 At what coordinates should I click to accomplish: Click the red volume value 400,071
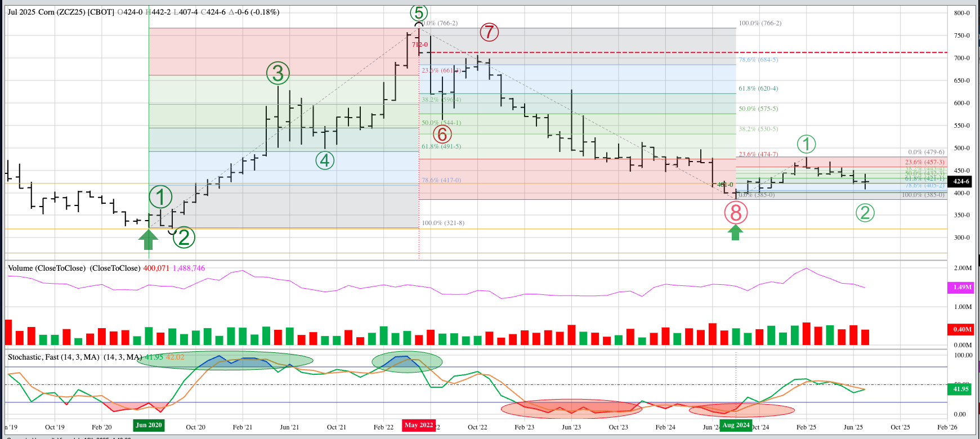tap(156, 268)
